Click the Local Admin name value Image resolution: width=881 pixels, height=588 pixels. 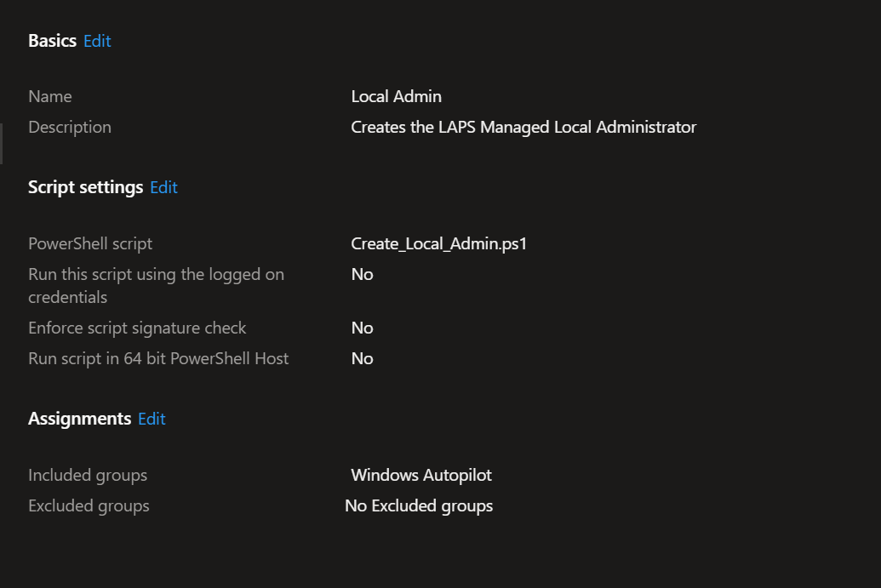(396, 96)
